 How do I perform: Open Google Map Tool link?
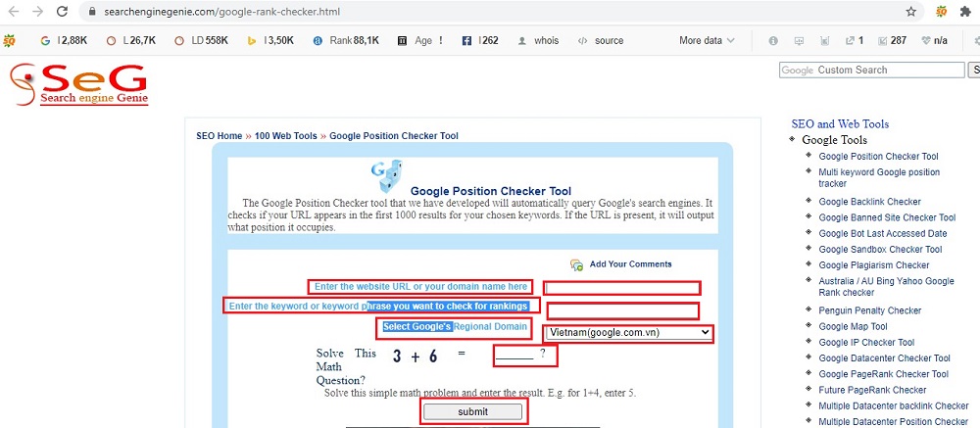(x=854, y=326)
